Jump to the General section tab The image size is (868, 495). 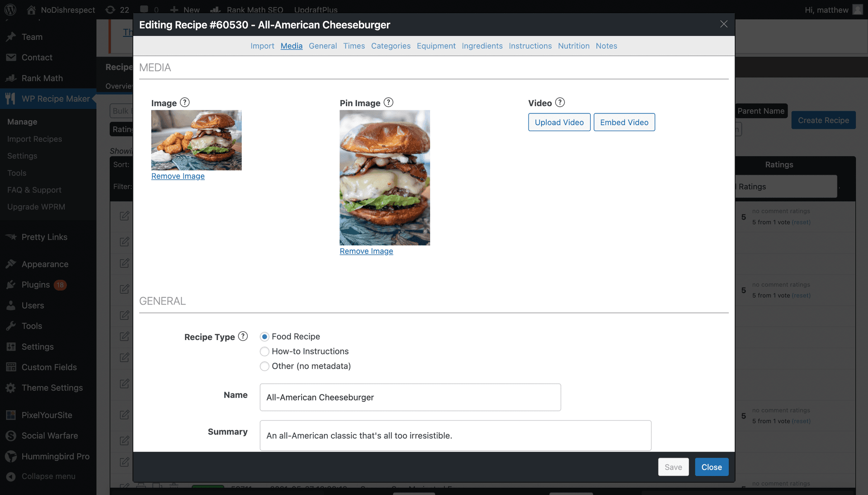click(x=323, y=46)
